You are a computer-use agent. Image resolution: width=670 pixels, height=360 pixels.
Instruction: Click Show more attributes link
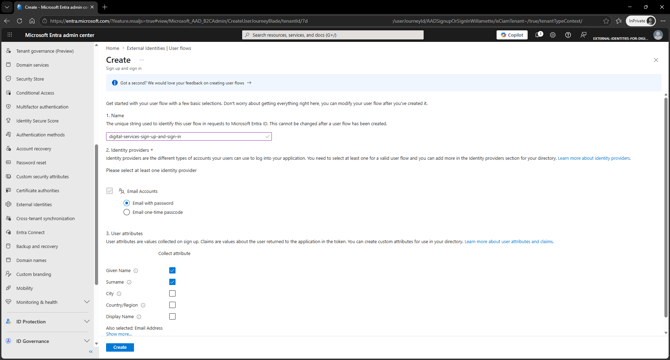(119, 334)
